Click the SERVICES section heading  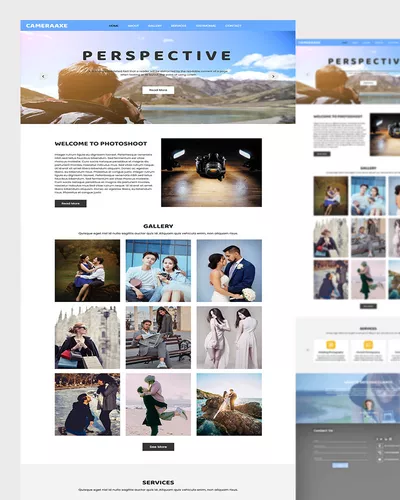tap(158, 482)
